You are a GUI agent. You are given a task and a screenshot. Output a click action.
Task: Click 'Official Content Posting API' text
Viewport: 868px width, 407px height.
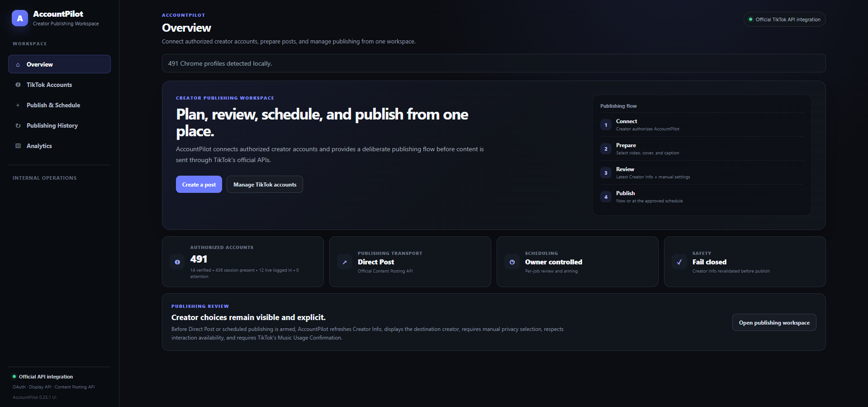coord(385,271)
